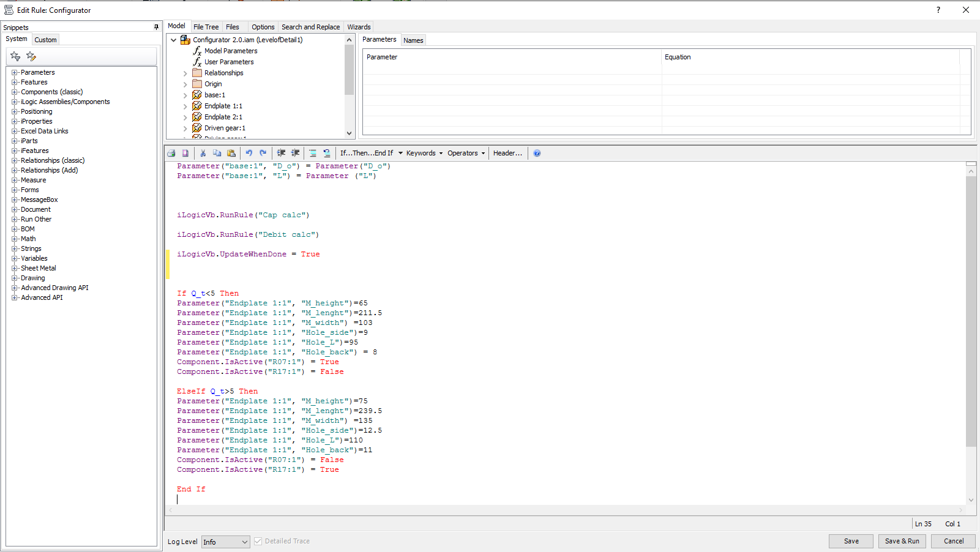
Task: Expand the Relationships tree node
Action: (x=185, y=72)
